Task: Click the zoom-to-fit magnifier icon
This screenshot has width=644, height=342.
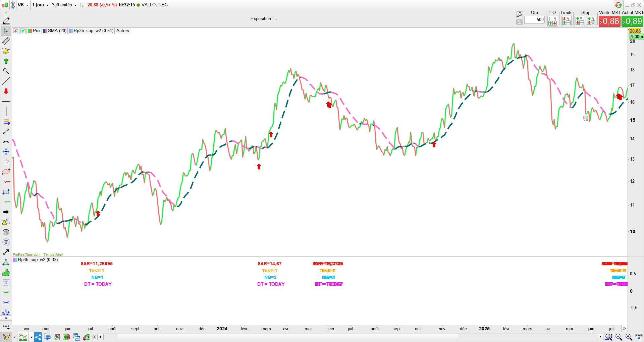Action: point(609,337)
